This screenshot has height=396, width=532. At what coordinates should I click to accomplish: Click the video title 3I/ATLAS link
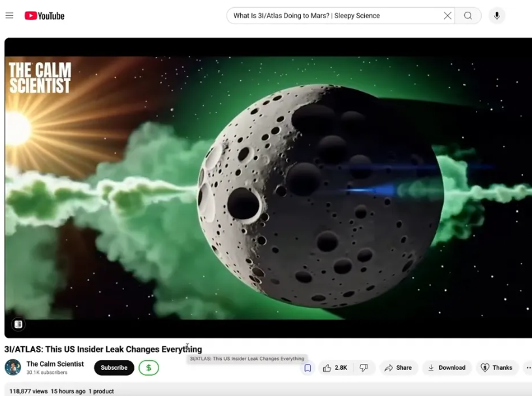pyautogui.click(x=102, y=349)
